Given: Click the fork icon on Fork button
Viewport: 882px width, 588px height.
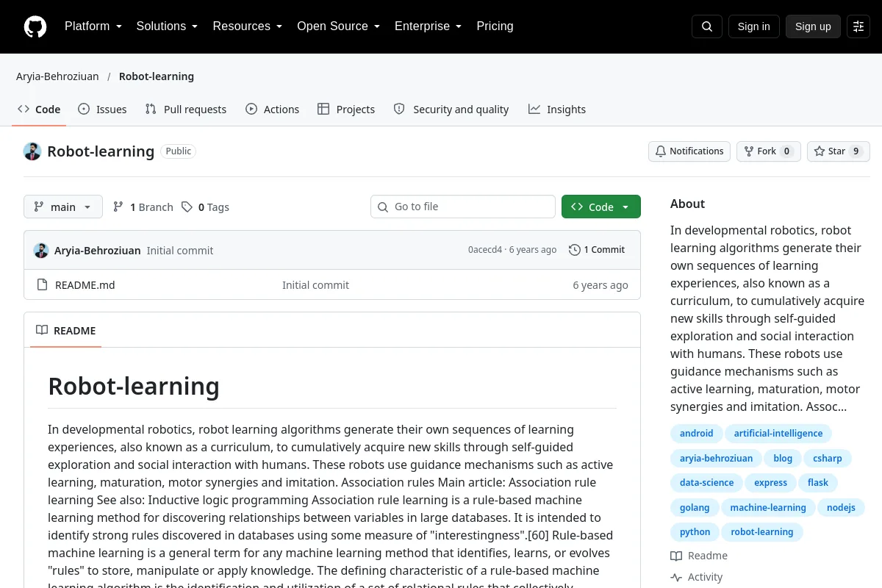Looking at the screenshot, I should pyautogui.click(x=749, y=151).
